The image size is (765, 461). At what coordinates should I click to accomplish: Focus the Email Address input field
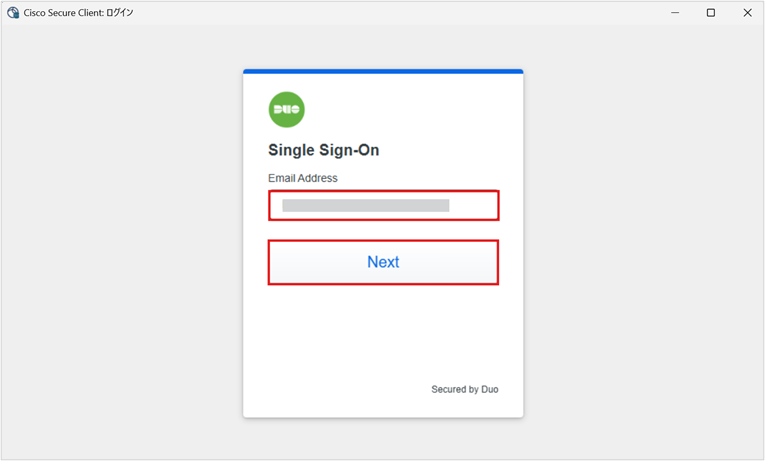click(x=383, y=205)
